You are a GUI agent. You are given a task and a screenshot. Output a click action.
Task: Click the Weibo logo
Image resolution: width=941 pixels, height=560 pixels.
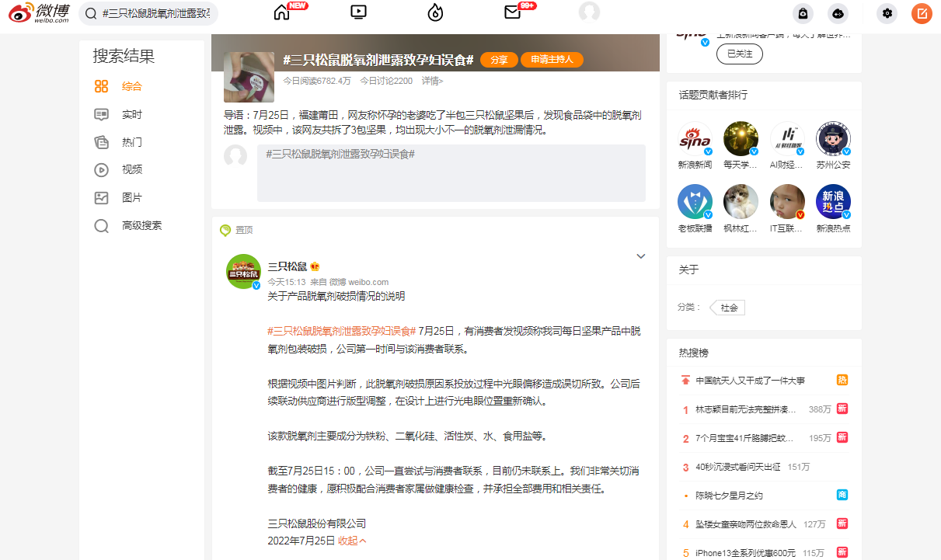(x=39, y=13)
